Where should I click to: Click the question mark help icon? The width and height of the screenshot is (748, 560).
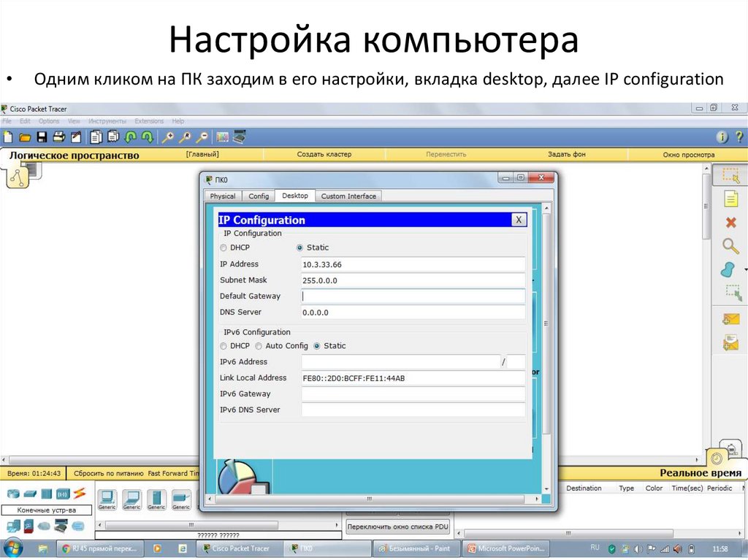739,137
